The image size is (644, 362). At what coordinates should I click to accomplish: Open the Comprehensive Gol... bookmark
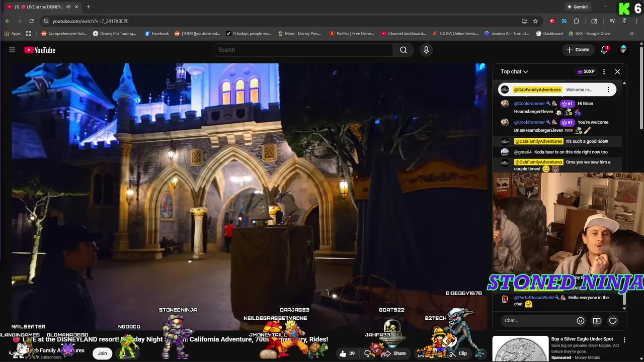coord(63,34)
